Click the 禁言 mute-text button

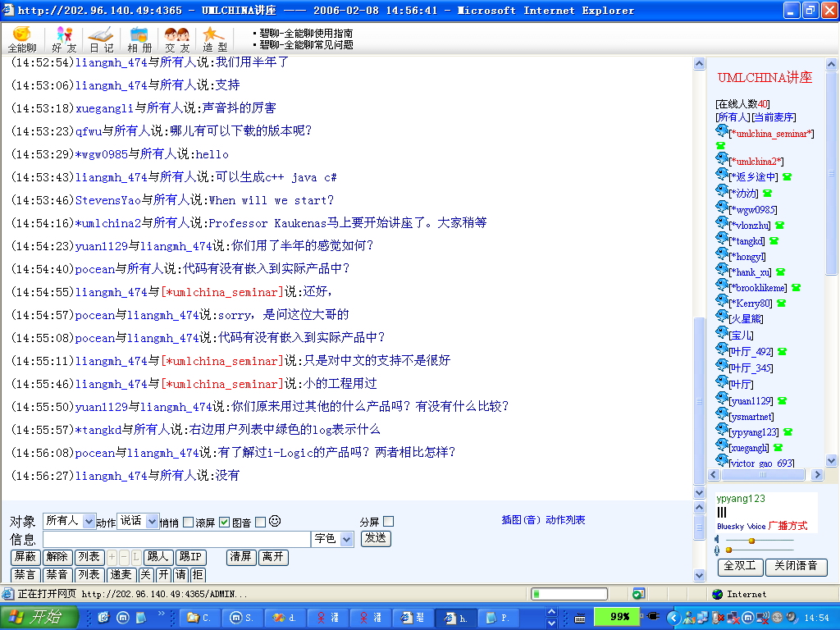(x=25, y=575)
